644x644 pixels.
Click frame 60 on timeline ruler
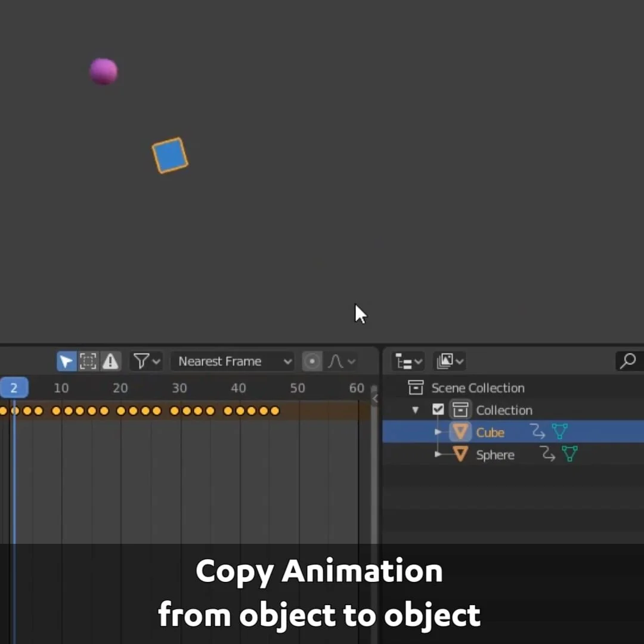(357, 388)
